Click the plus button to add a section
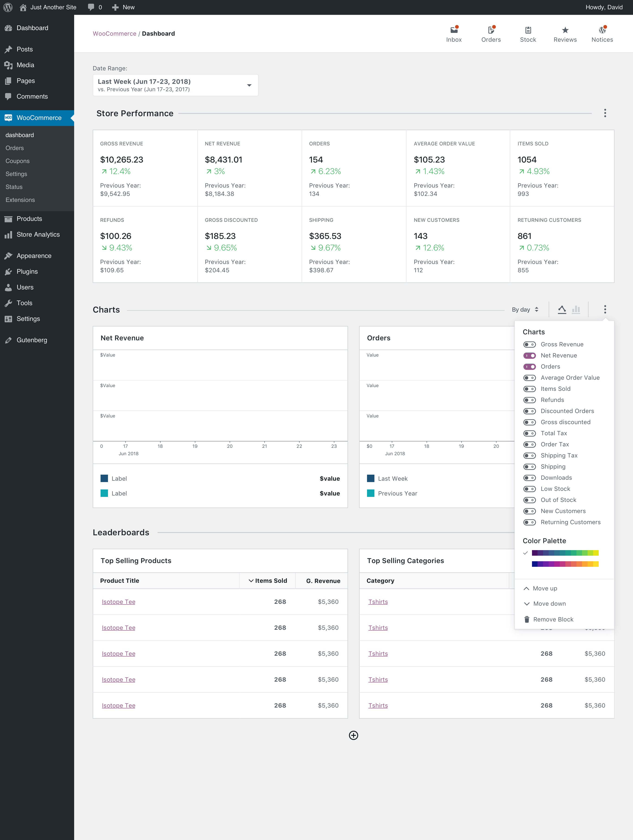633x840 pixels. (353, 736)
